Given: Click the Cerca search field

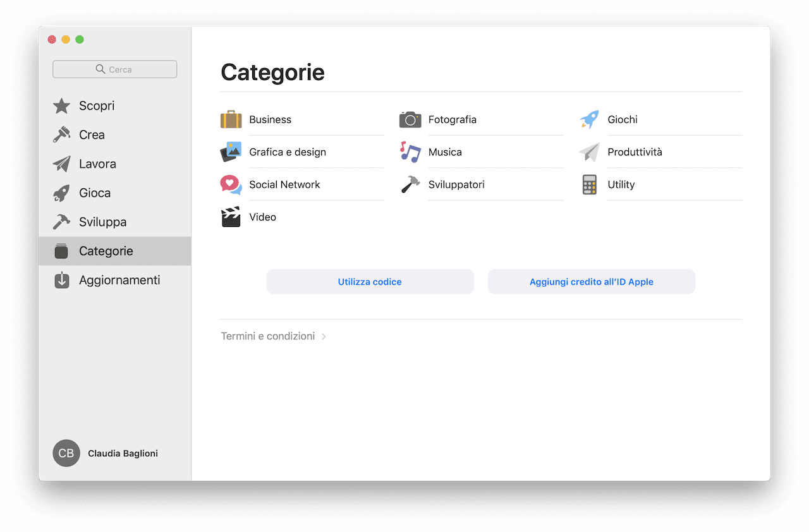Looking at the screenshot, I should pyautogui.click(x=114, y=69).
